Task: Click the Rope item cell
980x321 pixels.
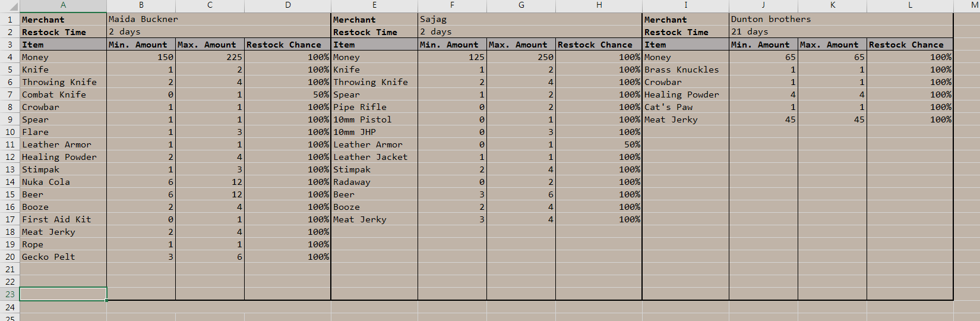Action: [x=63, y=244]
